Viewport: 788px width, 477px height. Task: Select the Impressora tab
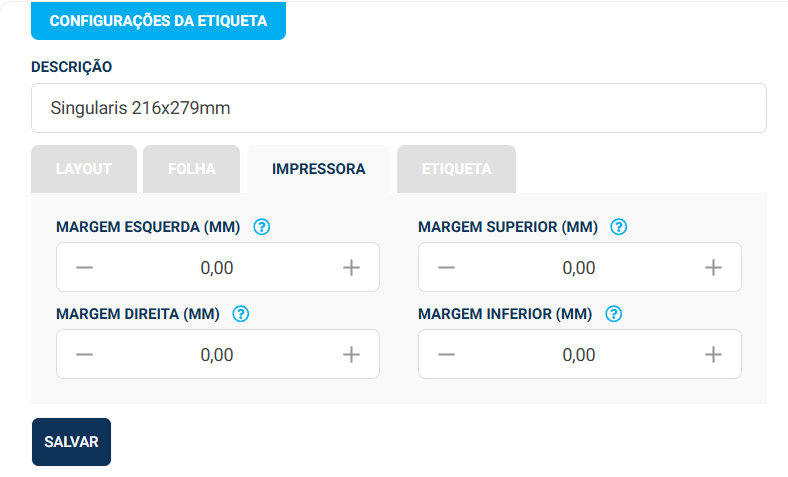coord(318,169)
